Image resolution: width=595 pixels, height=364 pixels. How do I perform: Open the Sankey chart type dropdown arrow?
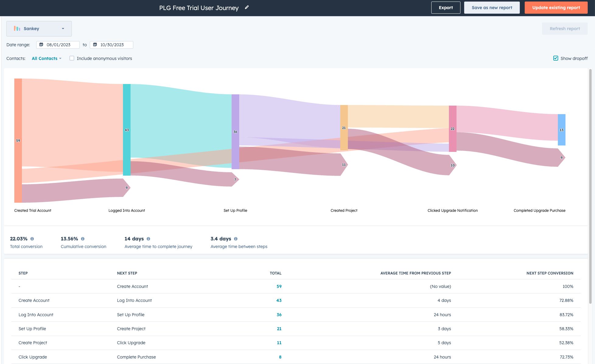(63, 29)
